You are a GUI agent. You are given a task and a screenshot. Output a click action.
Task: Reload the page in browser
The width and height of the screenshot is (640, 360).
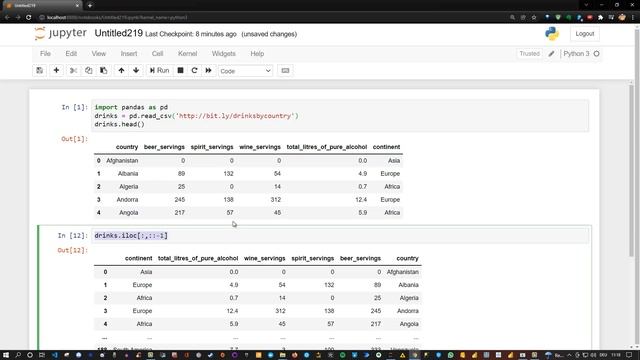[29, 18]
